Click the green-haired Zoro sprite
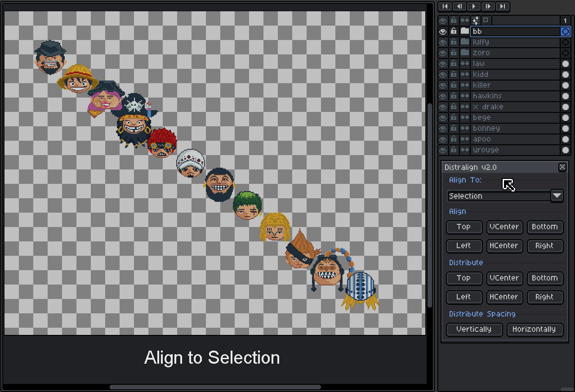Image resolution: width=575 pixels, height=392 pixels. tap(247, 206)
